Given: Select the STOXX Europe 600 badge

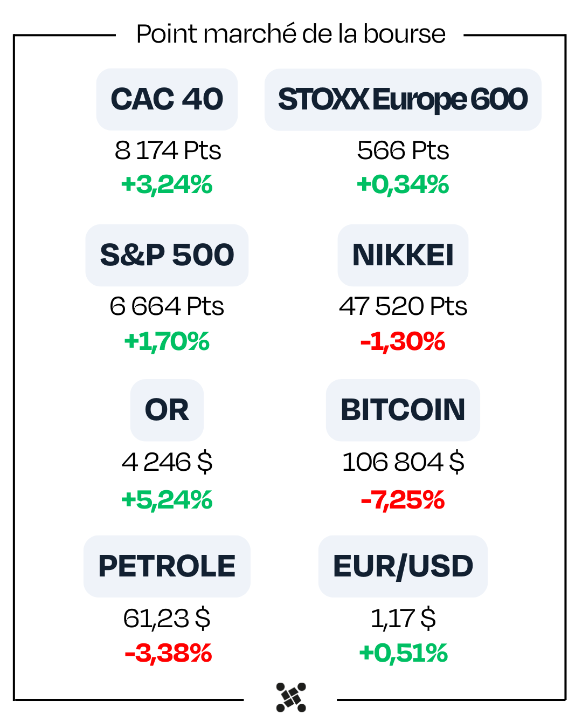Looking at the screenshot, I should point(403,100).
